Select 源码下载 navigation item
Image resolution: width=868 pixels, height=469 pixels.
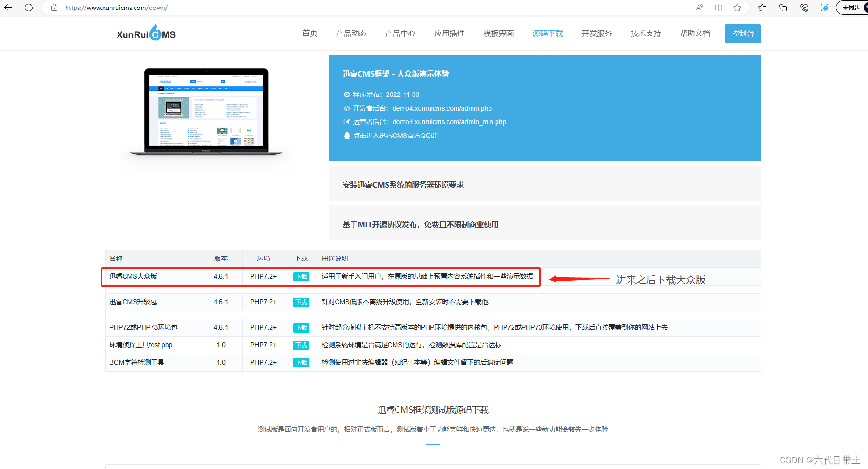(548, 33)
